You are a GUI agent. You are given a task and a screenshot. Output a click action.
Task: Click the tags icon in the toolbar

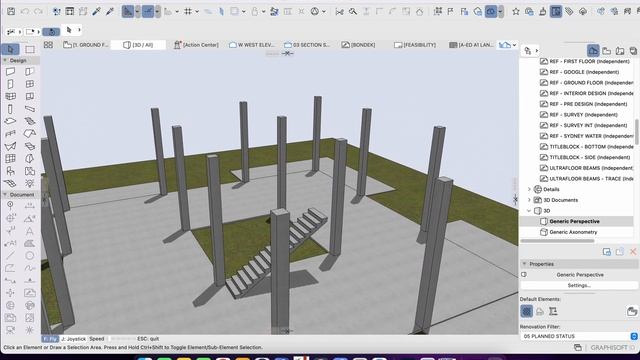(x=569, y=11)
